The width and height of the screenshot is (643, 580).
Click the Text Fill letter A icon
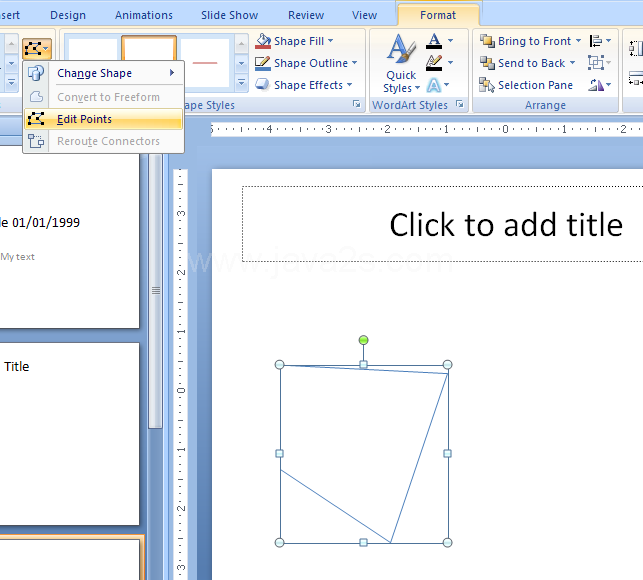(434, 41)
